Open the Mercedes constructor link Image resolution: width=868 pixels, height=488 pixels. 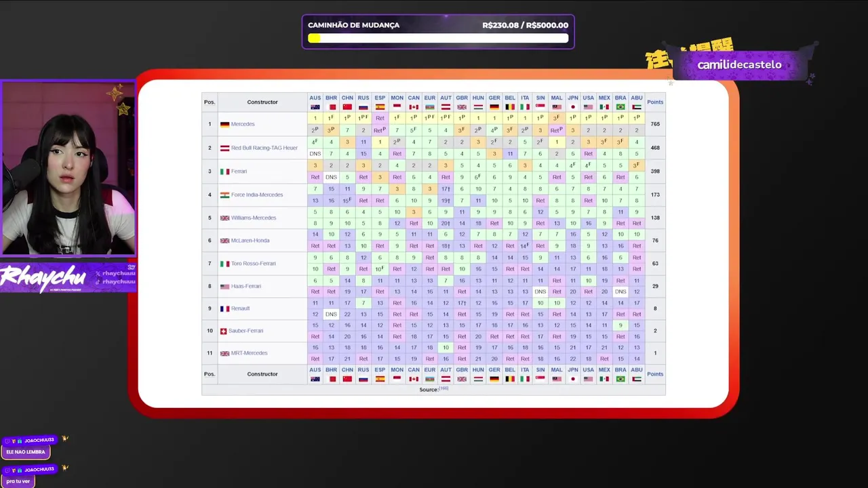243,124
